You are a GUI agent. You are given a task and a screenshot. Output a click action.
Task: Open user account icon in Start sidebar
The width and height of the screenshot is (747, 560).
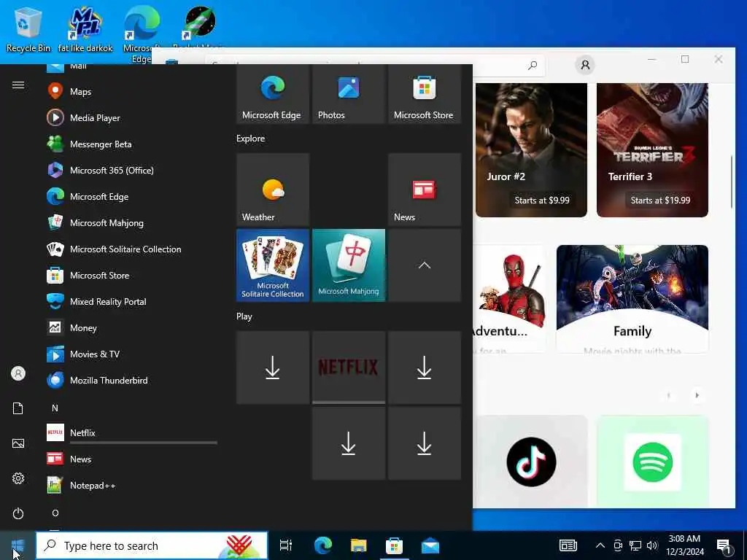coord(18,373)
